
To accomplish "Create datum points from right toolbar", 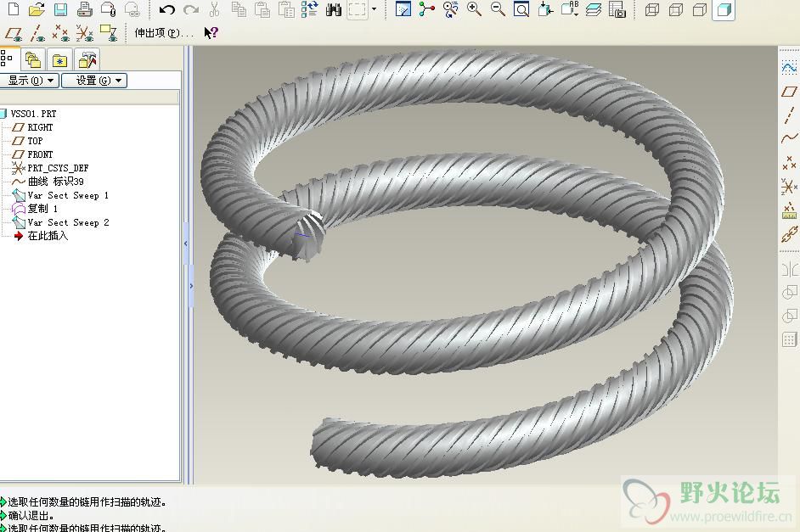I will [x=789, y=163].
